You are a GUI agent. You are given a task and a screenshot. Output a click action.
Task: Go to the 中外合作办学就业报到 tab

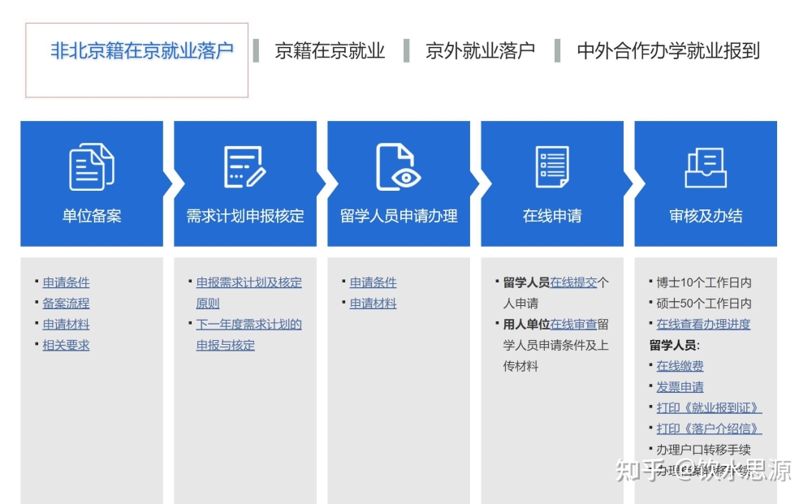click(668, 50)
